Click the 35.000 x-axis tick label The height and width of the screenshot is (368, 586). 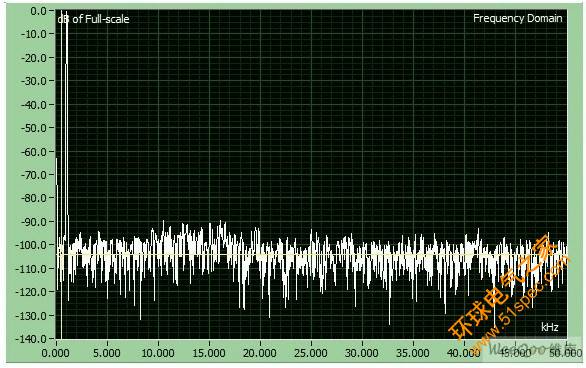coord(413,353)
